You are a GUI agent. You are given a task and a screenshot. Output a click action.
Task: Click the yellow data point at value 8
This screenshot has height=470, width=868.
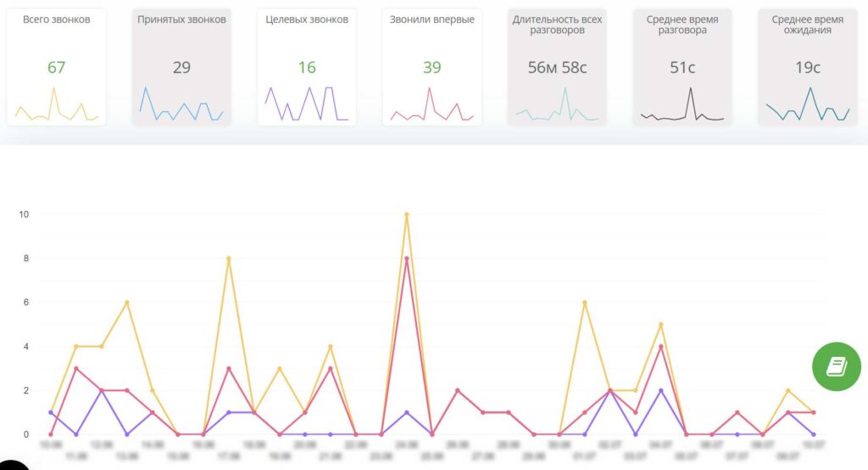coord(229,259)
